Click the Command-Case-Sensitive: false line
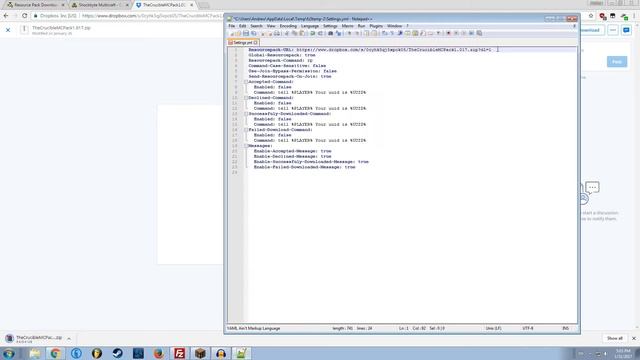Screen dimensions: 640x360 [287, 65]
